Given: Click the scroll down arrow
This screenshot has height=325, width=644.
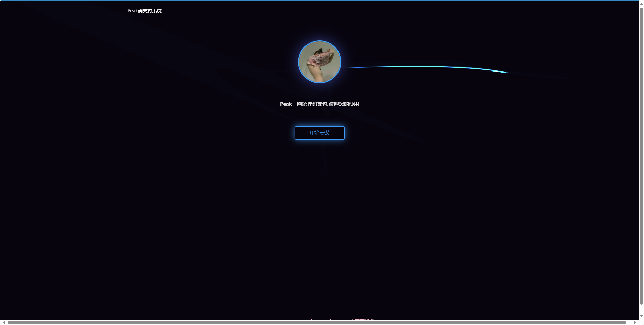Looking at the screenshot, I should (641, 316).
